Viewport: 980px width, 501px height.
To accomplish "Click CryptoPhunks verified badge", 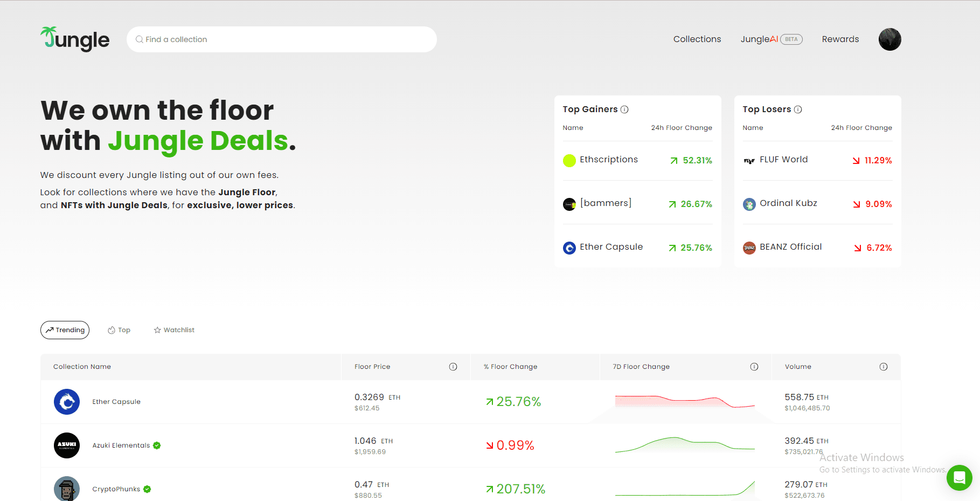I will click(147, 489).
